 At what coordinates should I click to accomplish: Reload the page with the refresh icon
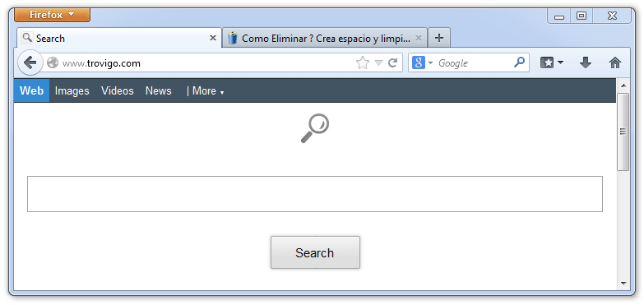pyautogui.click(x=393, y=62)
